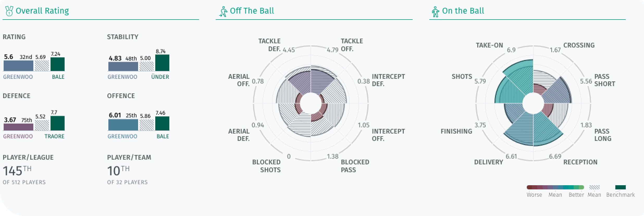Click the Player/Team 10th ranking
This screenshot has height=216, width=644.
coord(118,171)
